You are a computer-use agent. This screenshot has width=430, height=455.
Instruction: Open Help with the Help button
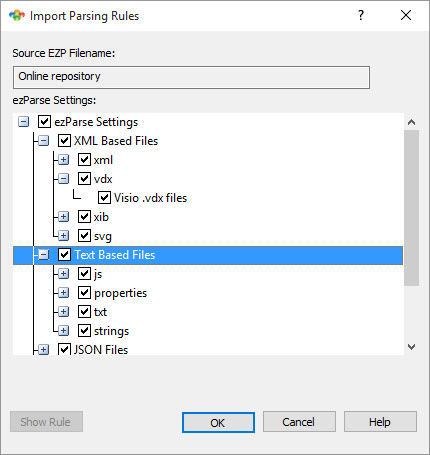[380, 422]
